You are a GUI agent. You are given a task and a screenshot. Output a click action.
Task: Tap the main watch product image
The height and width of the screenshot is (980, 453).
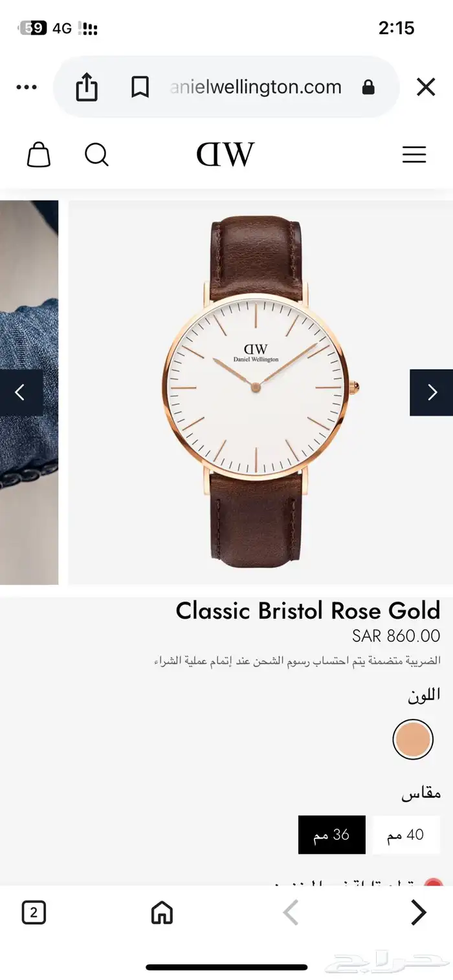[261, 392]
